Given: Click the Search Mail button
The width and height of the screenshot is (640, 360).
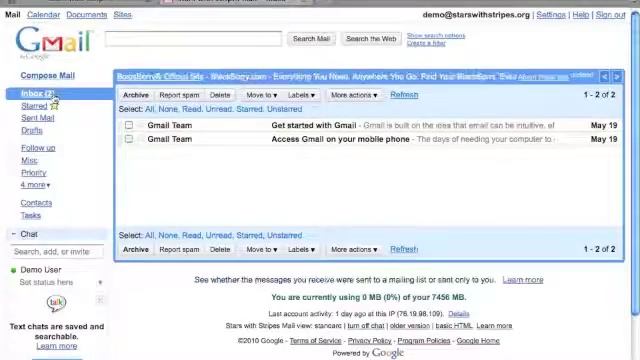Looking at the screenshot, I should click(311, 39).
